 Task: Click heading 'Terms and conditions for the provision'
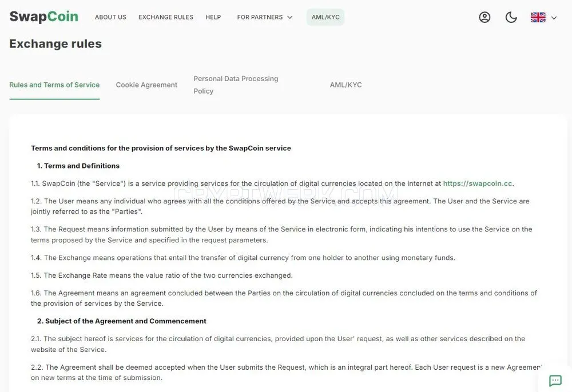(161, 148)
